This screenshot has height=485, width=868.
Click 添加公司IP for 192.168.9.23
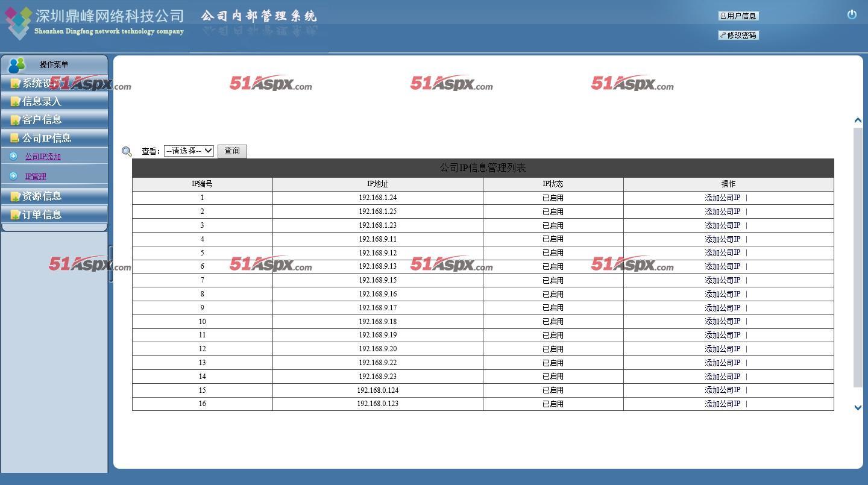point(723,377)
